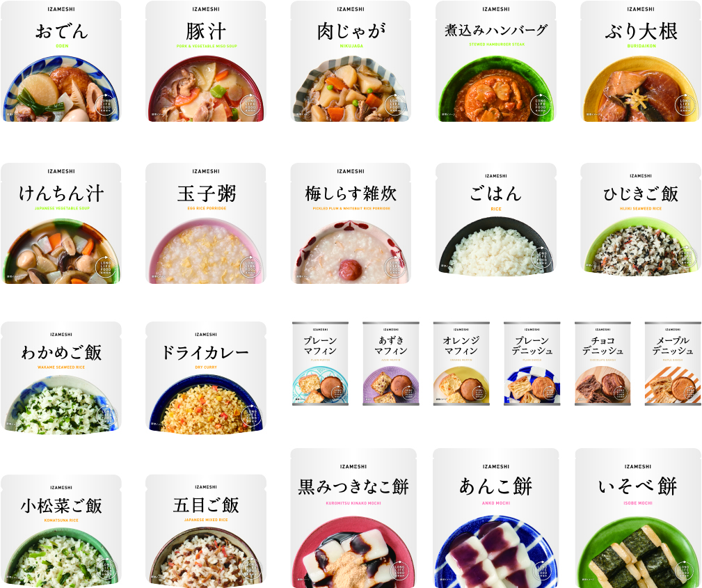The width and height of the screenshot is (702, 588).
Task: Click the メープルデニッシュ maple danish can
Action: [673, 364]
